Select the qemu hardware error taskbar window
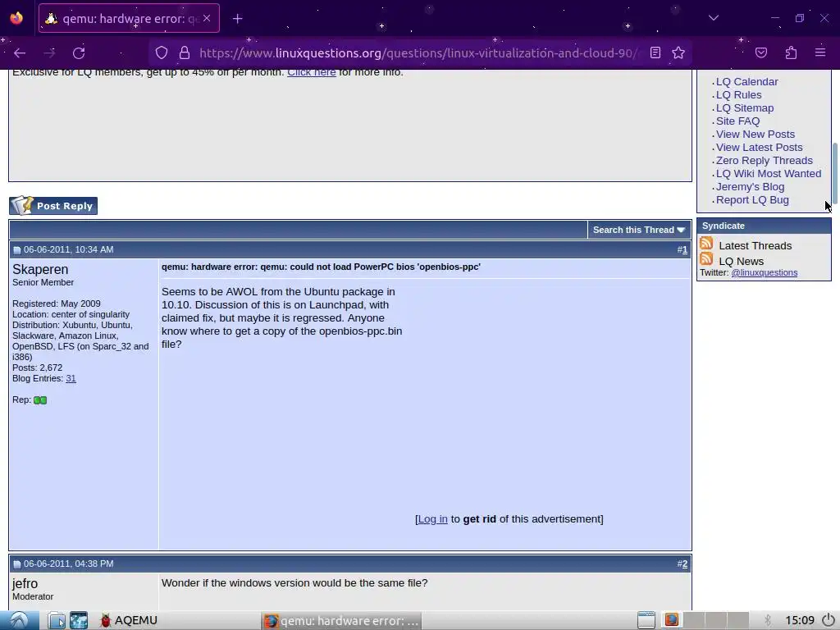The height and width of the screenshot is (630, 840). pyautogui.click(x=341, y=621)
